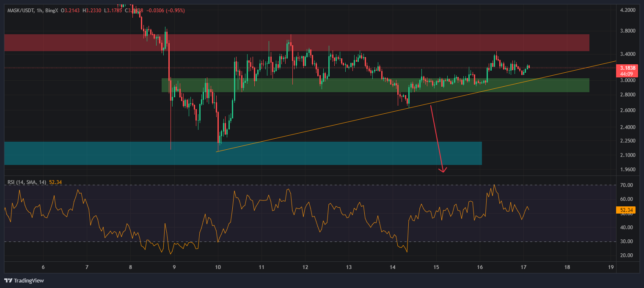Click the 2.8000 price axis label
Viewport: 644px width, 288px height.
[627, 95]
